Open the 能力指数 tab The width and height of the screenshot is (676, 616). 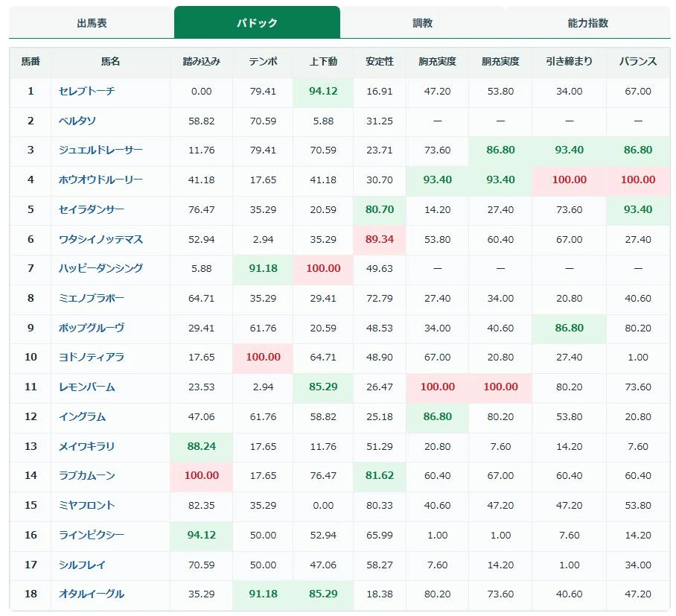pos(587,23)
